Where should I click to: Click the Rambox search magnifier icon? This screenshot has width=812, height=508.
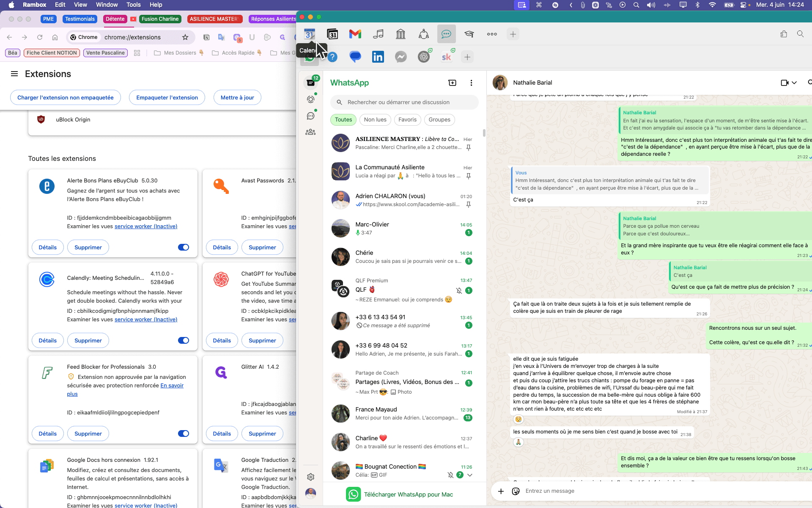click(800, 34)
